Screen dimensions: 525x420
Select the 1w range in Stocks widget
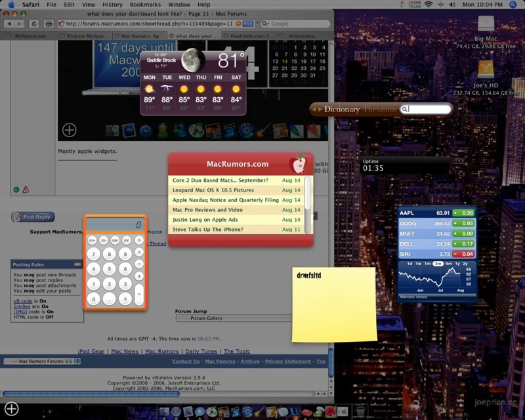(419, 264)
